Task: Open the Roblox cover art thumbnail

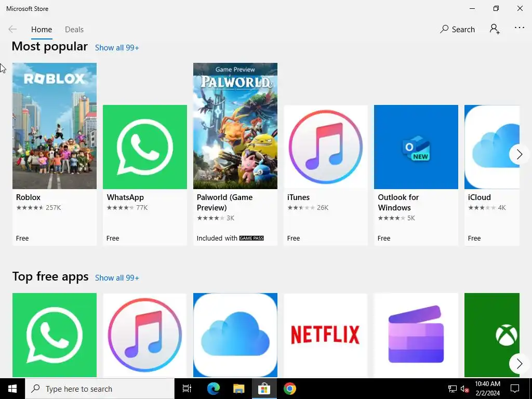Action: (55, 126)
